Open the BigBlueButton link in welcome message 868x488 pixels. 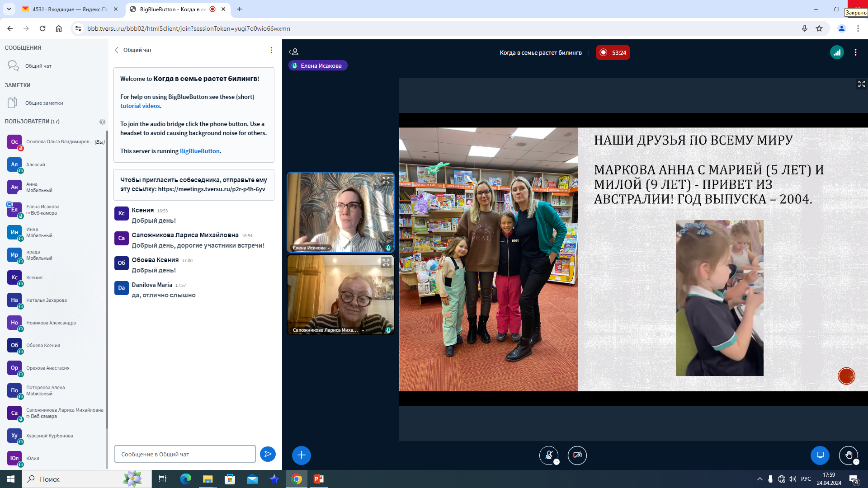199,151
